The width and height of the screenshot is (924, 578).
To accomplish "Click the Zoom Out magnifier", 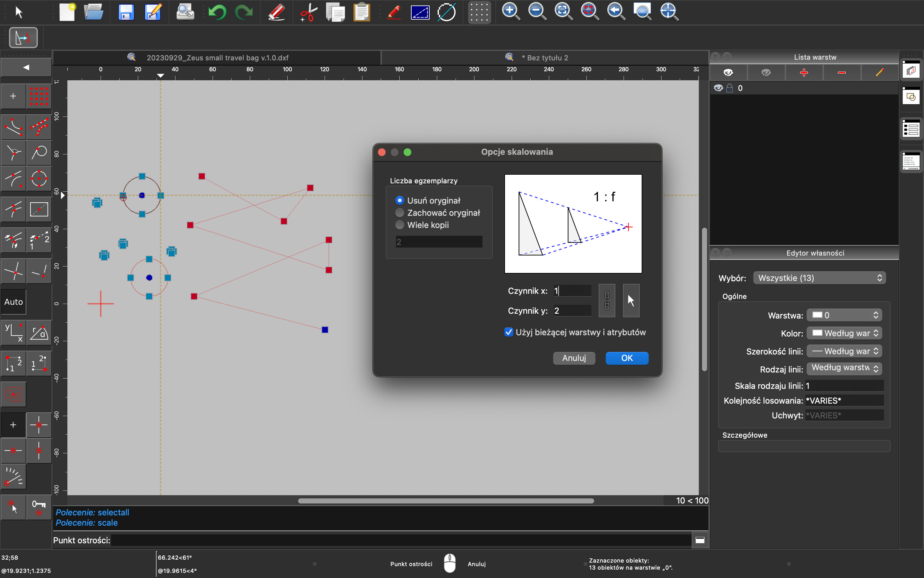I will [x=537, y=11].
